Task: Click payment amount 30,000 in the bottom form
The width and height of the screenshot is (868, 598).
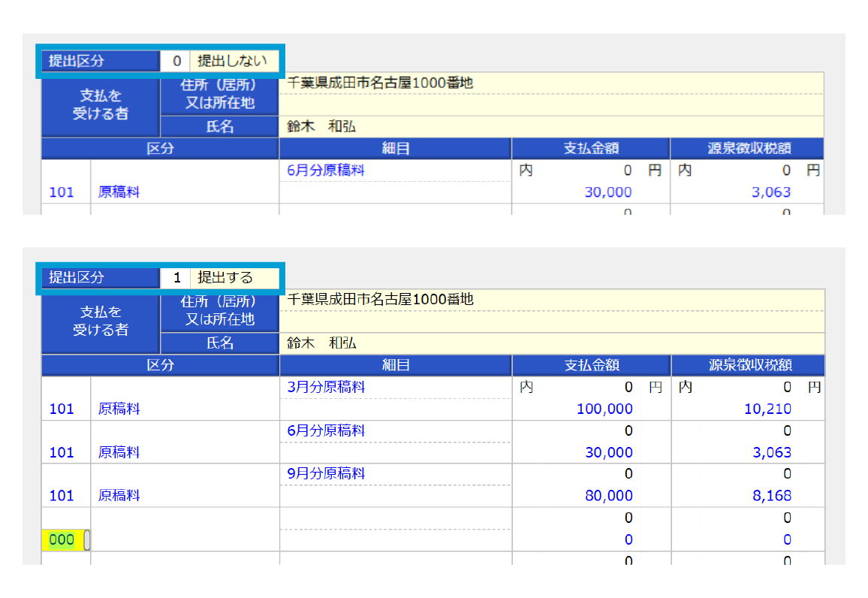Action: click(609, 452)
